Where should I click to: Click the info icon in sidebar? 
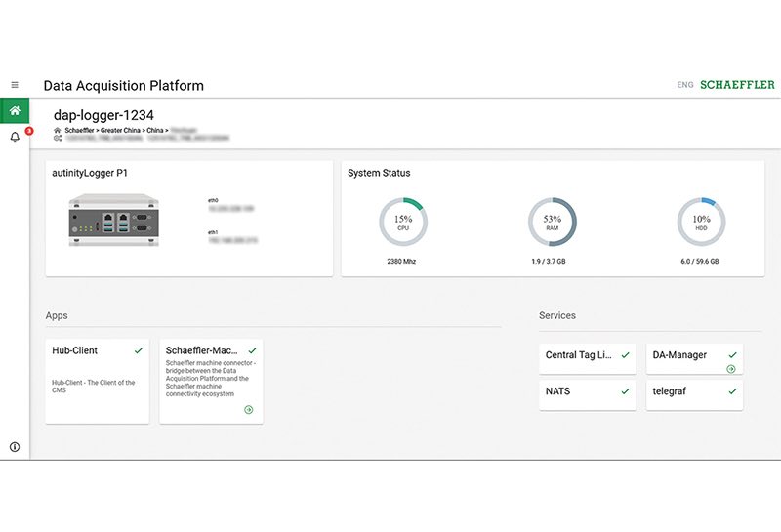(15, 446)
